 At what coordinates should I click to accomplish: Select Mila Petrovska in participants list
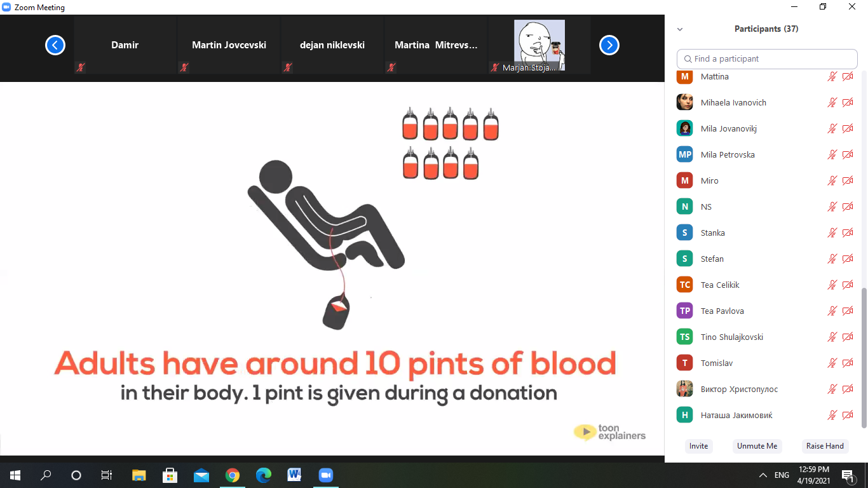pos(728,155)
